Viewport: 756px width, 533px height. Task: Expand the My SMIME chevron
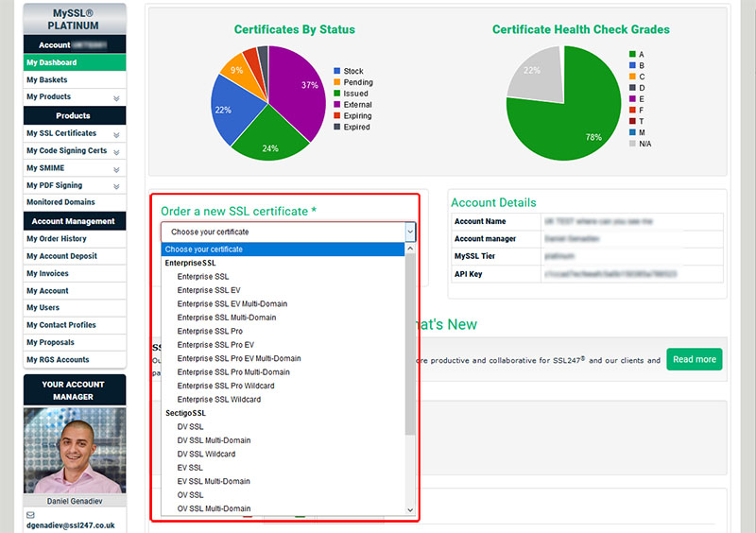click(x=116, y=168)
